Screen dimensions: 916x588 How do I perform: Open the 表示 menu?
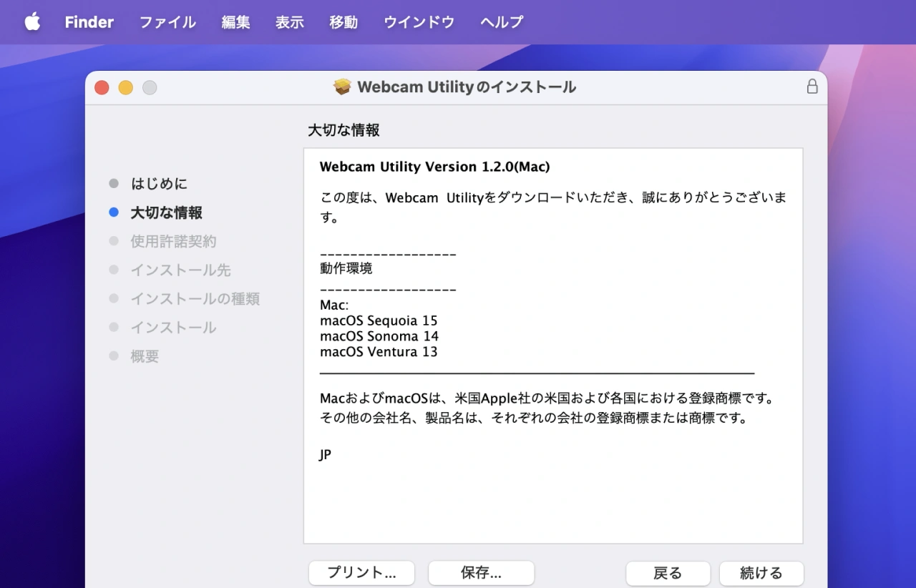[x=290, y=22]
